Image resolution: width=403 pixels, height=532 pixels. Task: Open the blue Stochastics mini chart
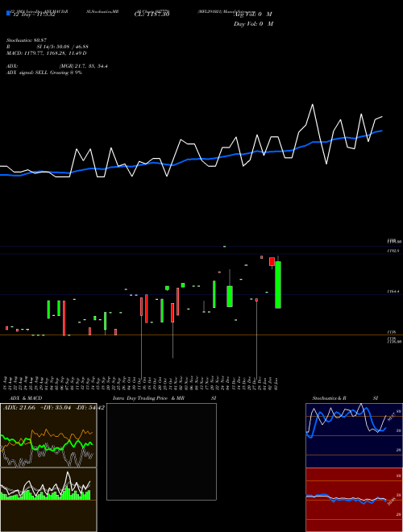click(354, 435)
